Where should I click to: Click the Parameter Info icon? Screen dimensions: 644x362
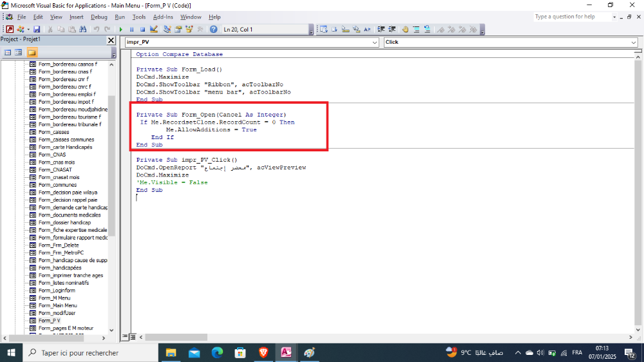click(357, 29)
